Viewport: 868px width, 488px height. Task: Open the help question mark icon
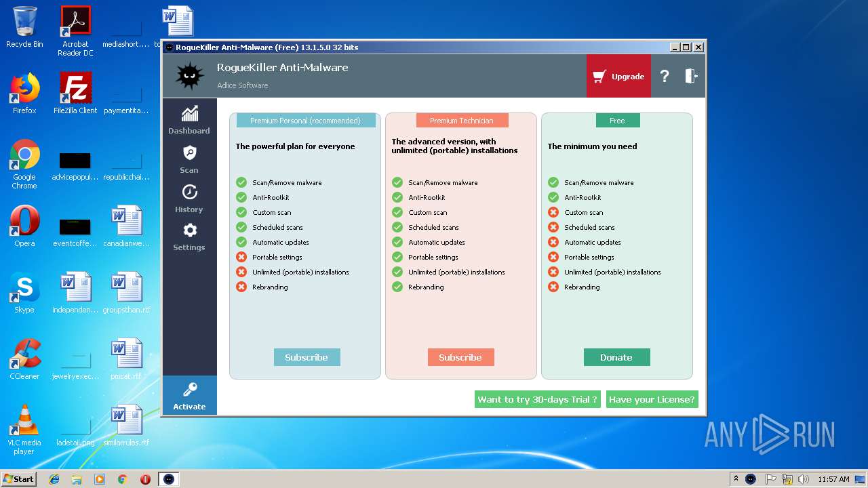[665, 77]
